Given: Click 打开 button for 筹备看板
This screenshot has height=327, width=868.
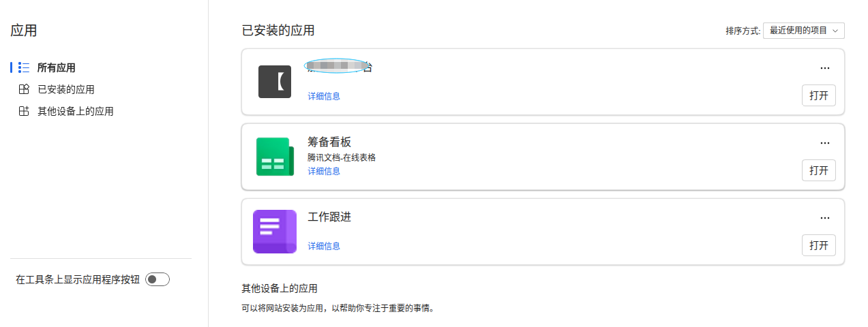Looking at the screenshot, I should pyautogui.click(x=819, y=170).
